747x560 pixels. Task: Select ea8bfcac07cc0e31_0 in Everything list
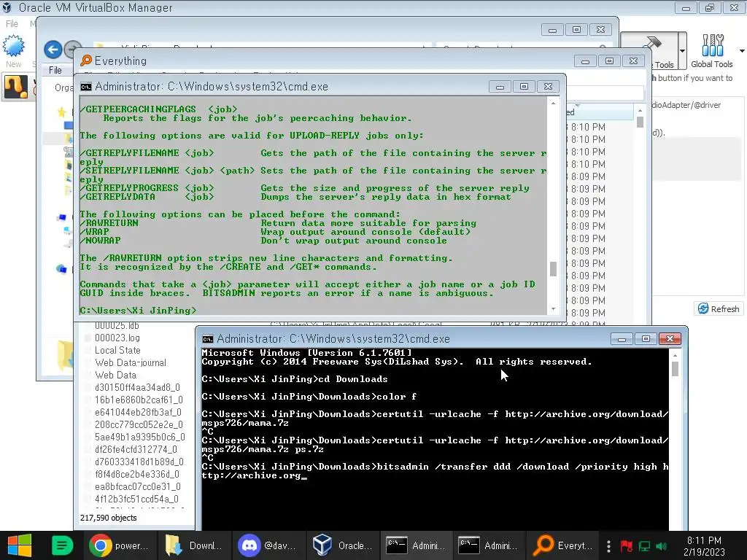pos(138,486)
